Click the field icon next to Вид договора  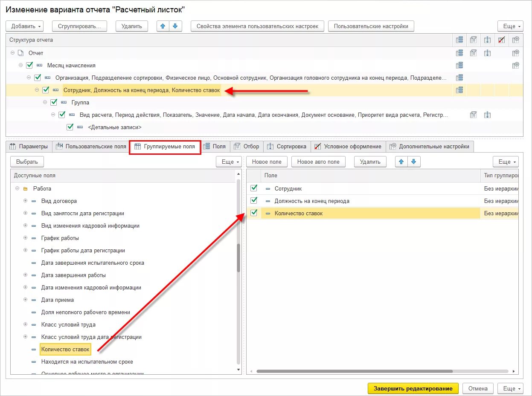[x=34, y=201]
